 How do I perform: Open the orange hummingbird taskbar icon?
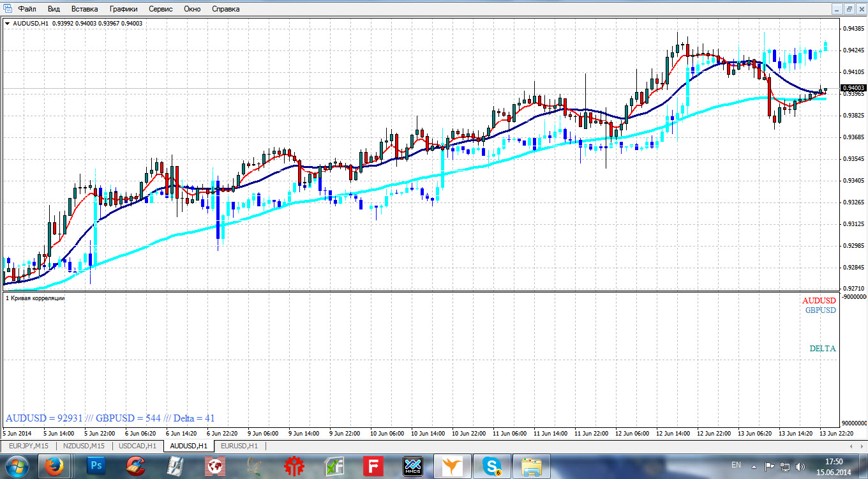pos(453,466)
